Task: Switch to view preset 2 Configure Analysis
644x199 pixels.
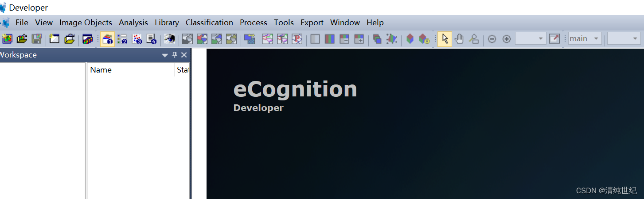Action: 122,39
